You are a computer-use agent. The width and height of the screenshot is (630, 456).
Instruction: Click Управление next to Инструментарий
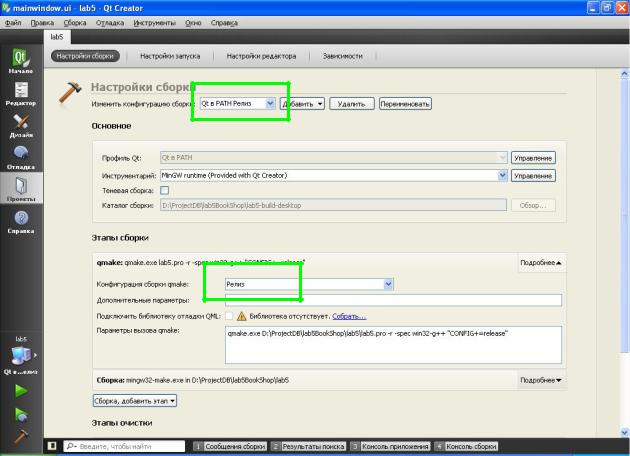[533, 176]
